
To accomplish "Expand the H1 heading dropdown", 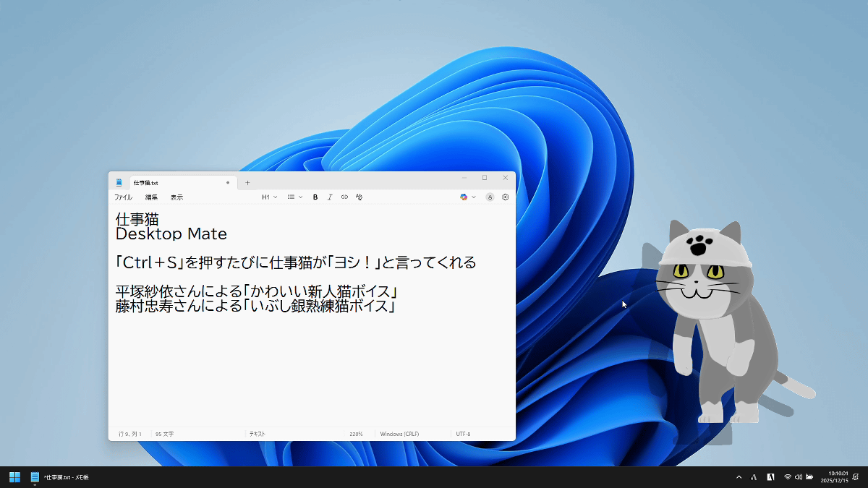I will tap(269, 197).
